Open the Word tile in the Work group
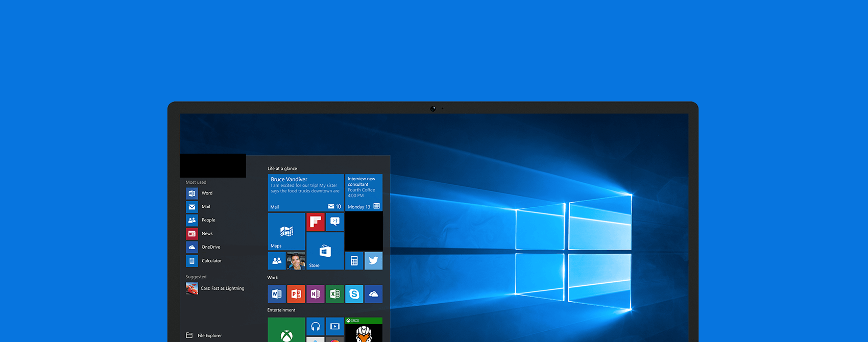Screen dimensions: 868x342 pyautogui.click(x=277, y=294)
